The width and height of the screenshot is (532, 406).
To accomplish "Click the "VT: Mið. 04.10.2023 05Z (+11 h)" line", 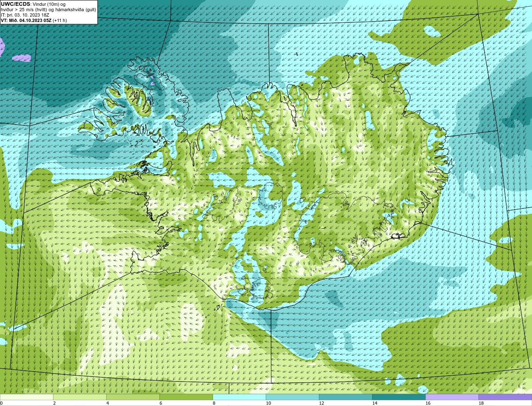I will [x=34, y=20].
